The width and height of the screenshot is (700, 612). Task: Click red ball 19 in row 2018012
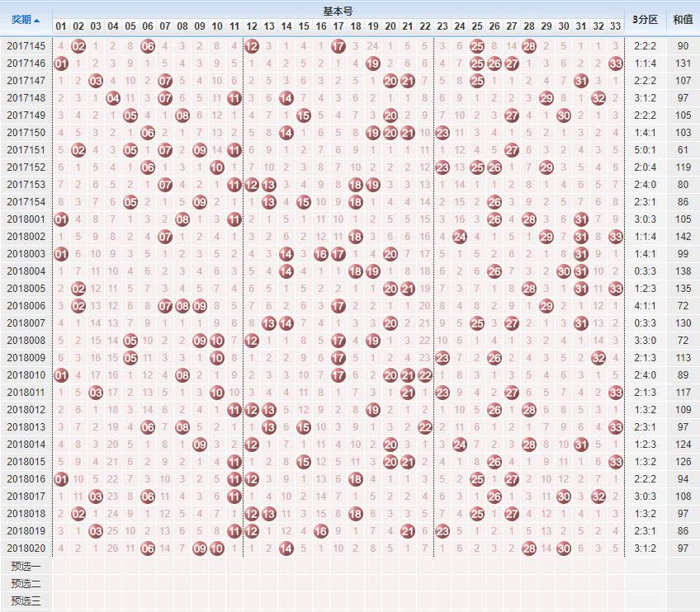[373, 411]
